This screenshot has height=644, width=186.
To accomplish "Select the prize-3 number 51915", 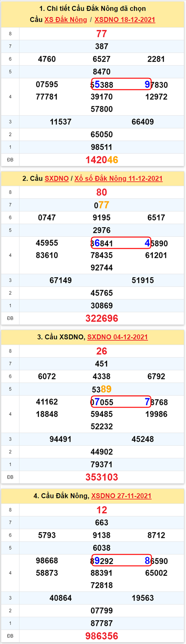I will click(x=143, y=280).
